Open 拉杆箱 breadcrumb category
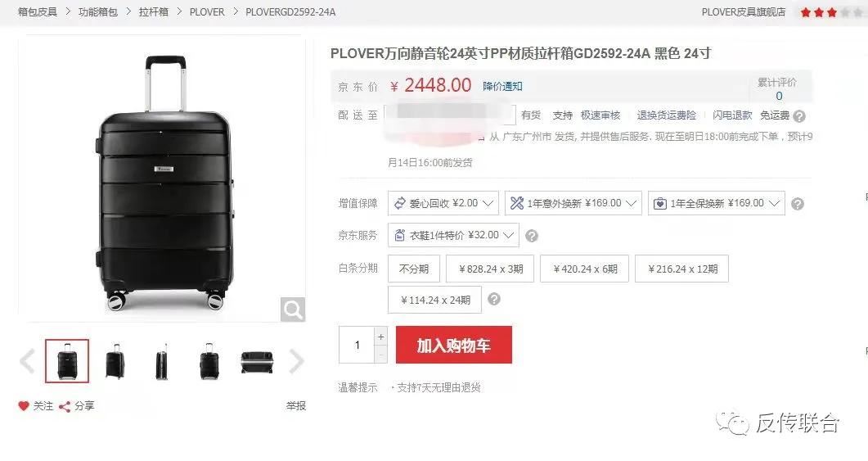 (x=153, y=11)
